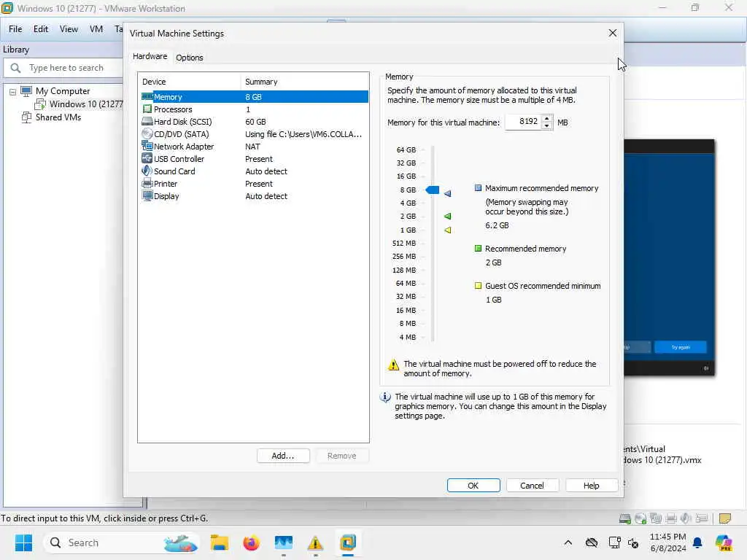This screenshot has height=560, width=747.
Task: Select My Computer in Library tree
Action: (63, 91)
